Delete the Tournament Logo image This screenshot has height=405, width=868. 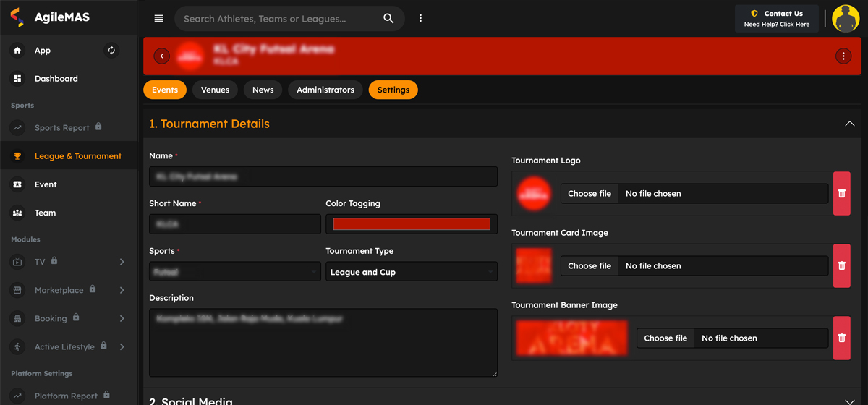tap(841, 193)
